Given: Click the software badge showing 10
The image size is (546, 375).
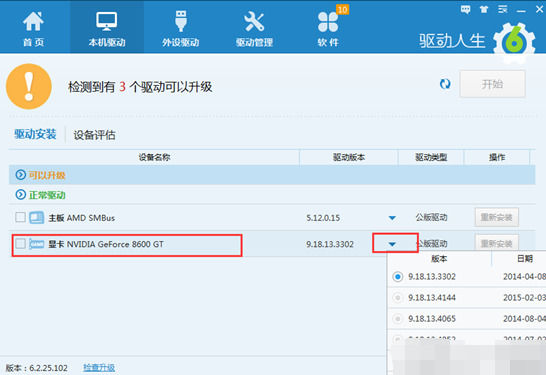Looking at the screenshot, I should pyautogui.click(x=342, y=9).
